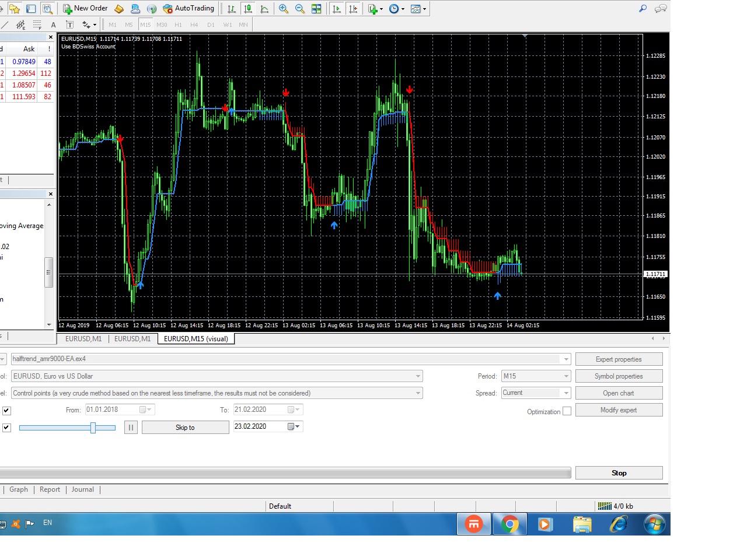
Task: Select the text 'A' drawing tool
Action: tap(54, 24)
